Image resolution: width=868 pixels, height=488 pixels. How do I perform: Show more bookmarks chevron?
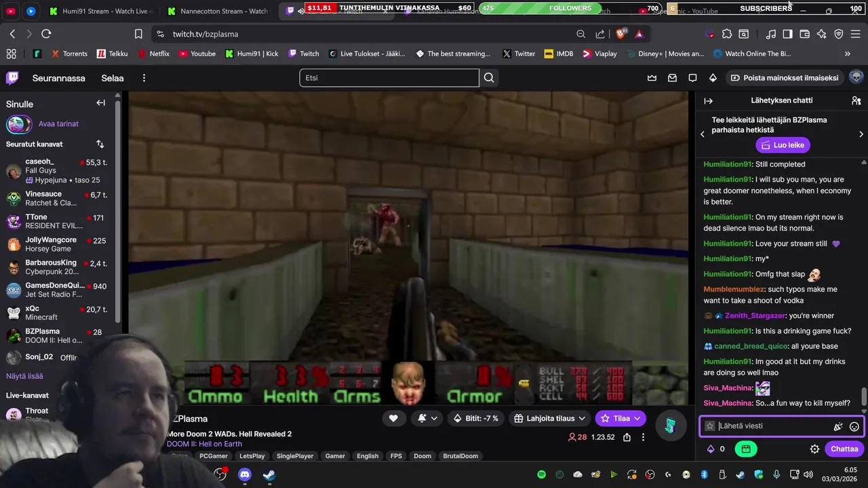(847, 54)
